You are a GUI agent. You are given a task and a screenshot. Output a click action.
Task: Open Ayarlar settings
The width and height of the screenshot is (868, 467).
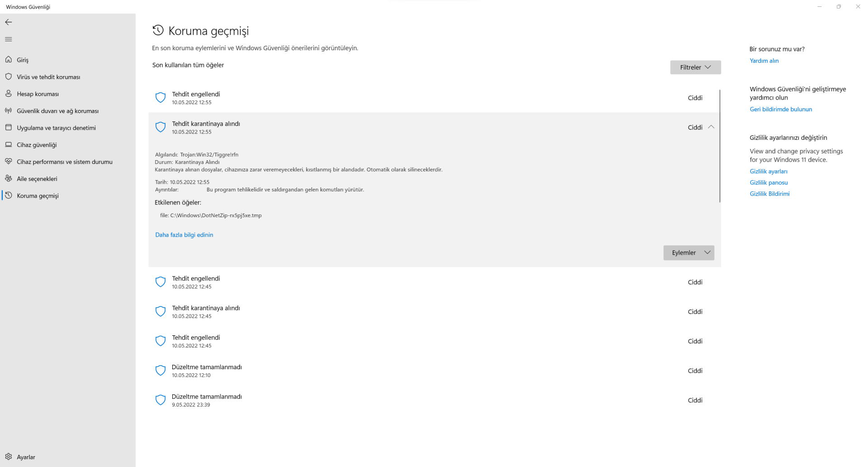68,457
